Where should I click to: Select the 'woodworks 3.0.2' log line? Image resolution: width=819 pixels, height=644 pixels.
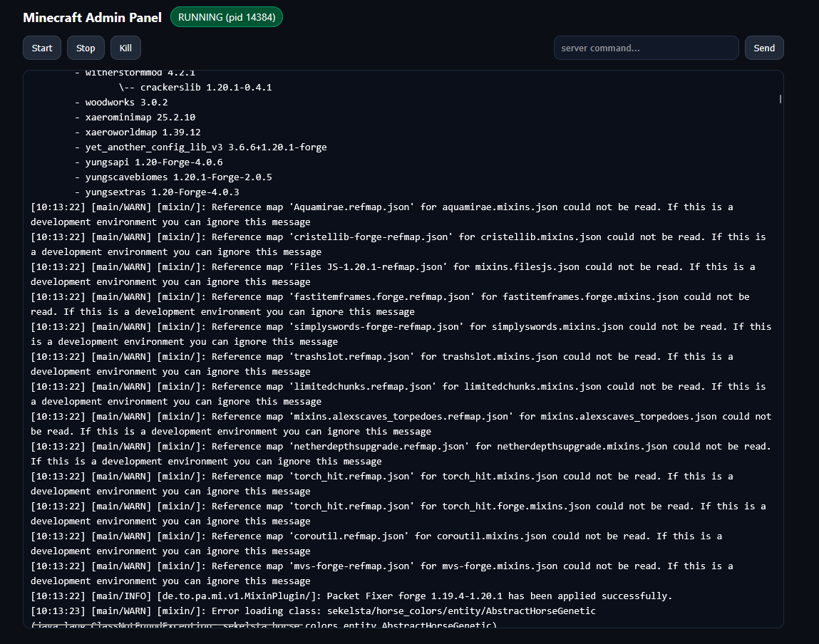tap(121, 103)
